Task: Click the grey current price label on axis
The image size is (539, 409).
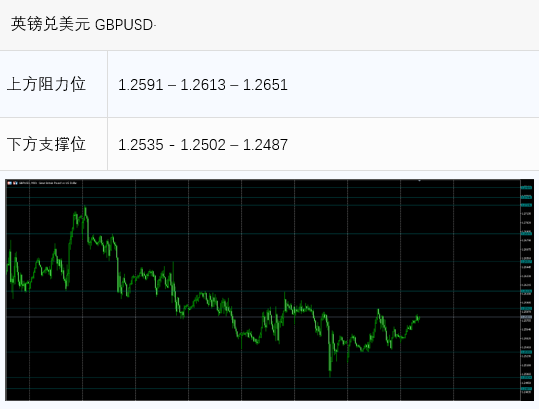Action: tap(526, 317)
